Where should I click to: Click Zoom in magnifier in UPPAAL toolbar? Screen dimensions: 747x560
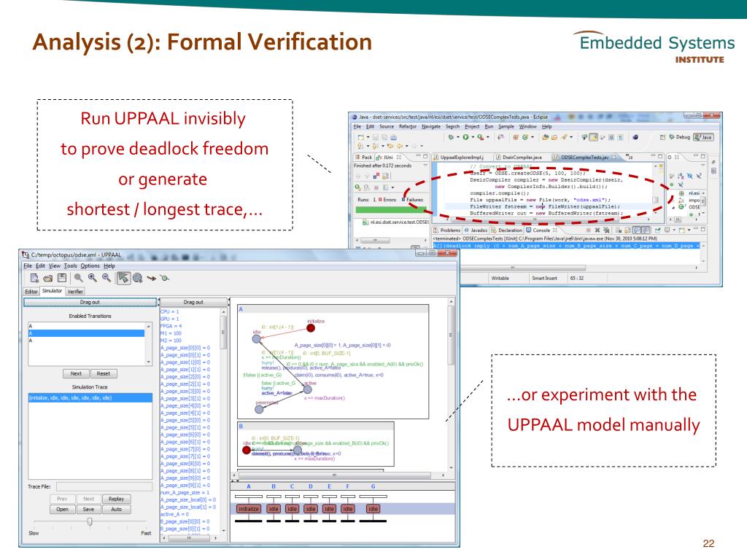tap(93, 278)
